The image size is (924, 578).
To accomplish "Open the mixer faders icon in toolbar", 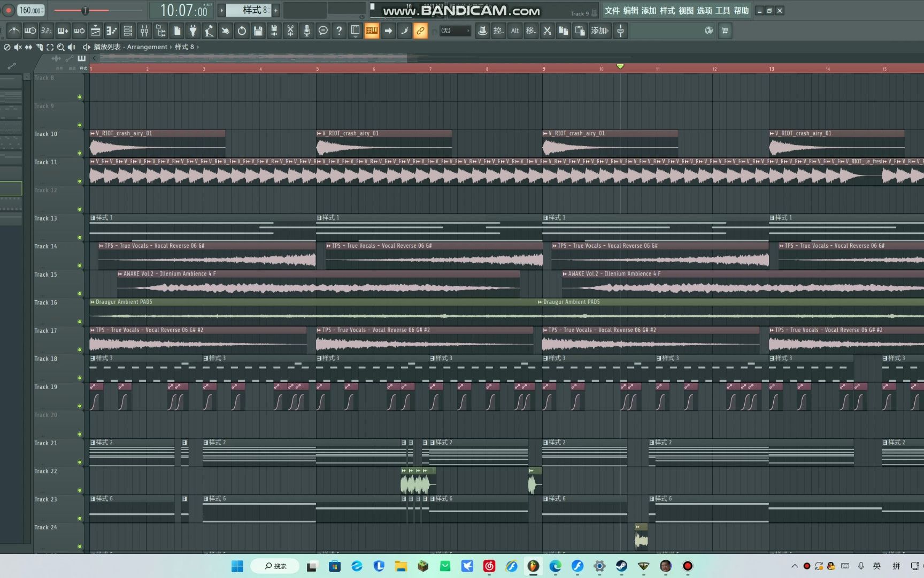I will click(x=144, y=31).
